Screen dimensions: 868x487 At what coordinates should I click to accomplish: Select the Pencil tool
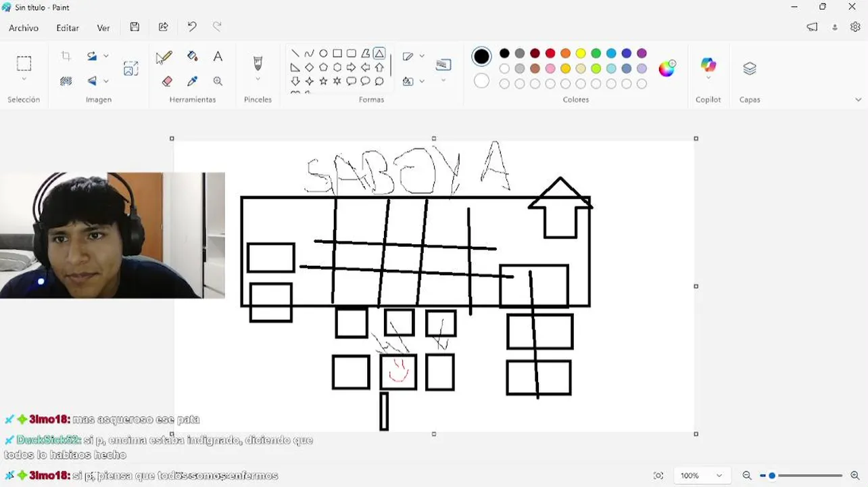tap(164, 57)
